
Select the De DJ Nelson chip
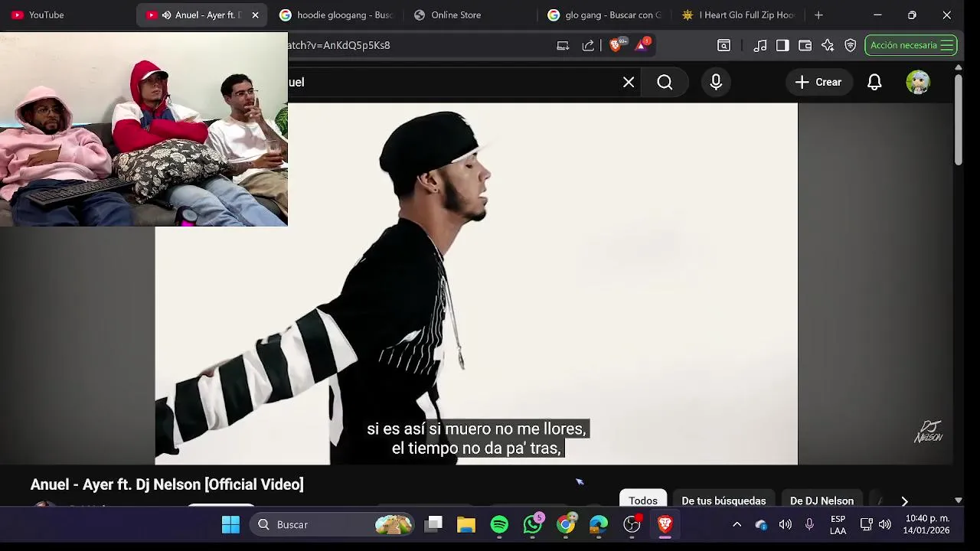(x=822, y=500)
